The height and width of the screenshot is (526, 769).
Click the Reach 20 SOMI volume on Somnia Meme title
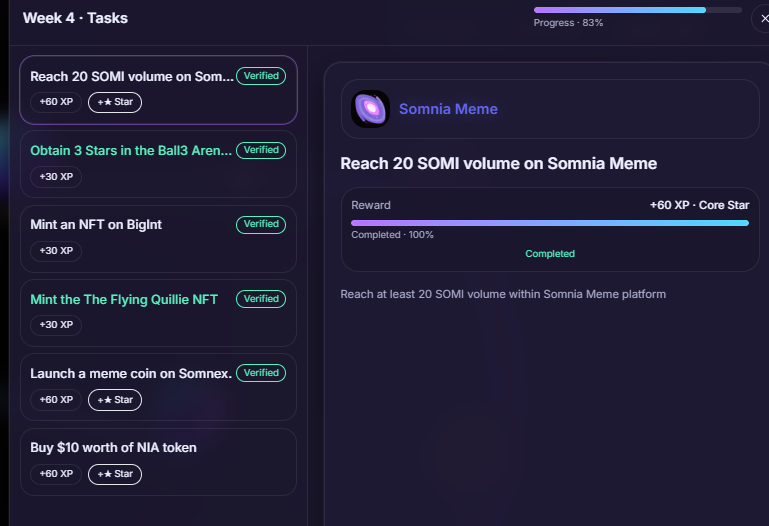point(498,164)
